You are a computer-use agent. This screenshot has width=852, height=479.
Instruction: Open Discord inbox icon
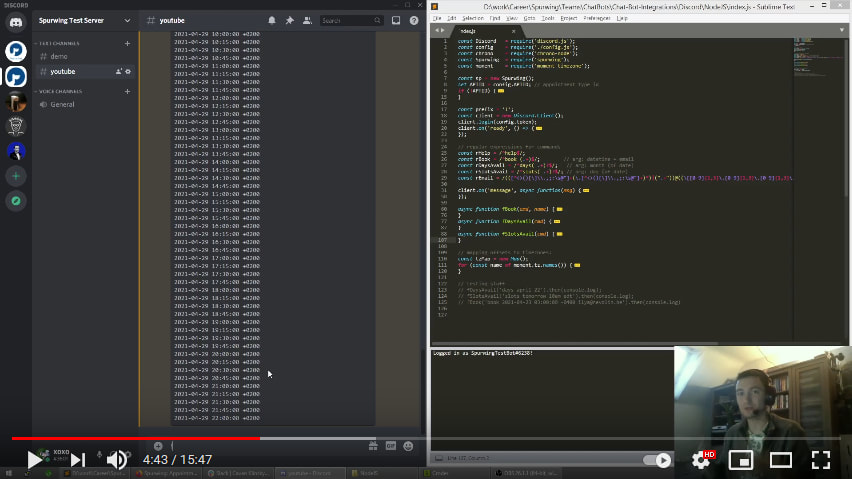[396, 20]
